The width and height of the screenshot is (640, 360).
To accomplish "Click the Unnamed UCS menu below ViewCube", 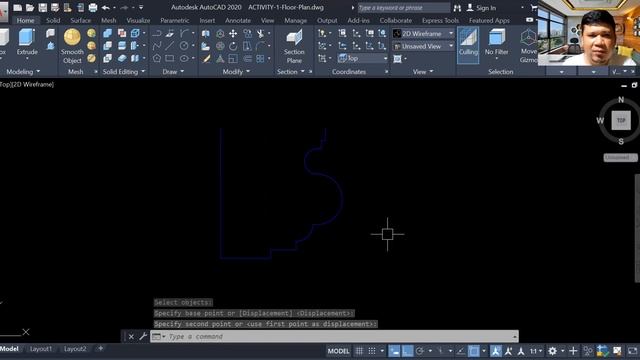I will (x=620, y=158).
